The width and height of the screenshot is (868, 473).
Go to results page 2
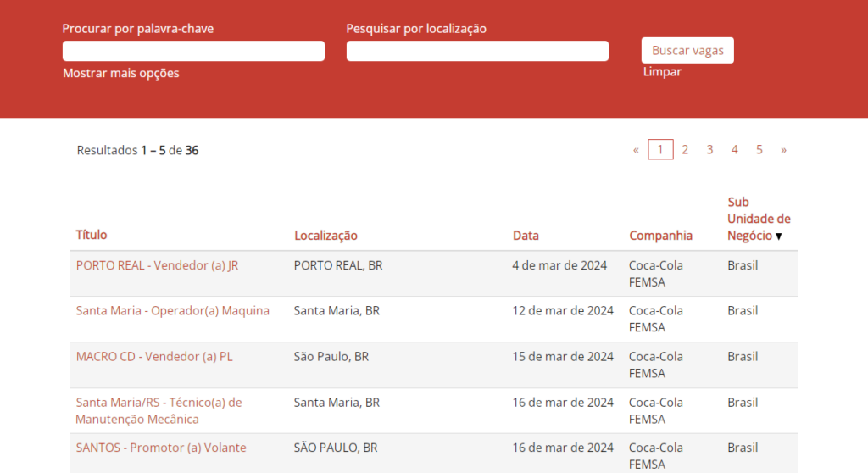[x=685, y=149]
